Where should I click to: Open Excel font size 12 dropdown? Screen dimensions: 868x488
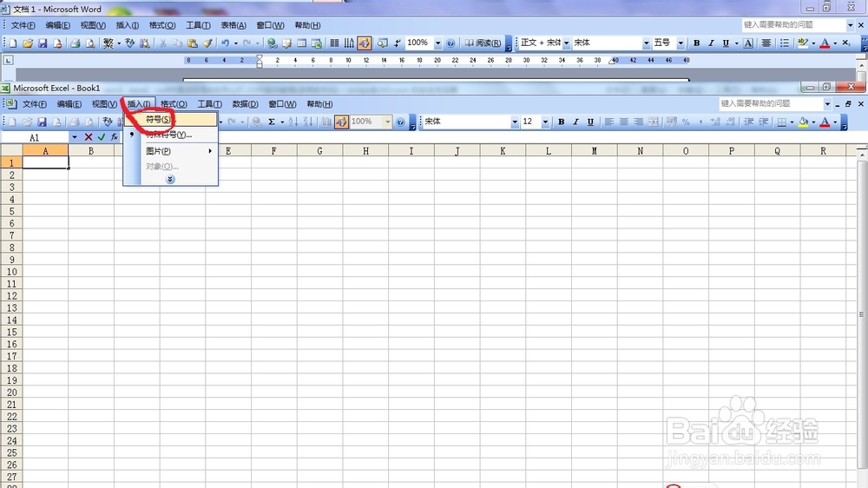click(x=545, y=122)
